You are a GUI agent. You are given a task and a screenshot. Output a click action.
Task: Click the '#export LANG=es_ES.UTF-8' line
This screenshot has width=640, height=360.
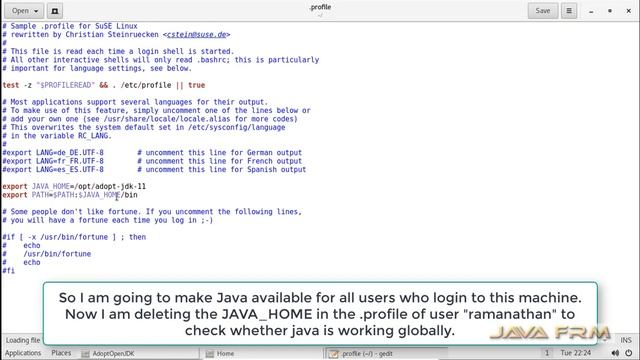click(x=154, y=170)
